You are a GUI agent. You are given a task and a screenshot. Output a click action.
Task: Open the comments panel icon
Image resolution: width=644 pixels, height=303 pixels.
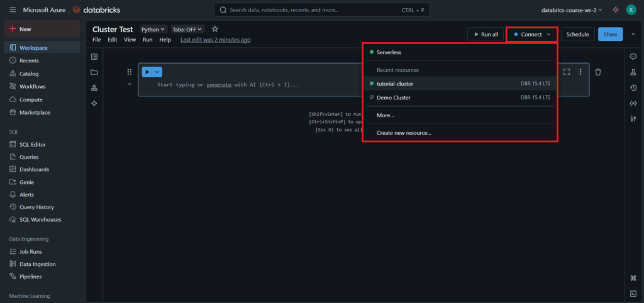pyautogui.click(x=633, y=57)
